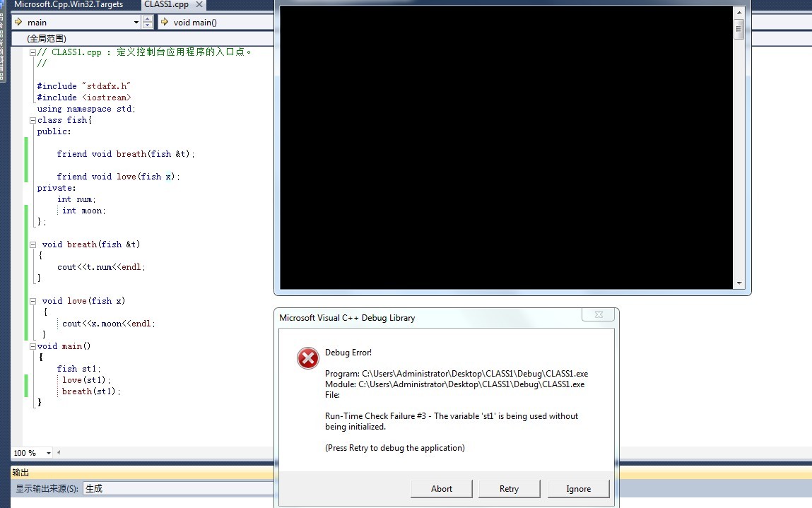Click the console window scrollbar thumb

[739, 29]
